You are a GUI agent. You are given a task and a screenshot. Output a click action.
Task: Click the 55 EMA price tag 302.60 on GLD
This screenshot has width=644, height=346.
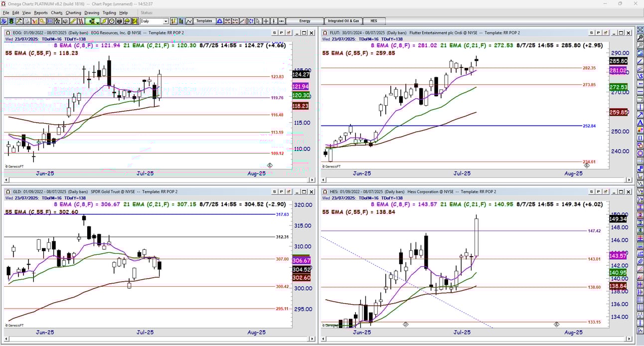coord(301,278)
